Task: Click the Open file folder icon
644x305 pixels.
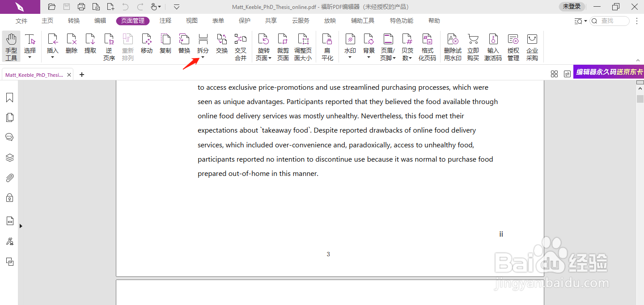Action: (x=52, y=7)
